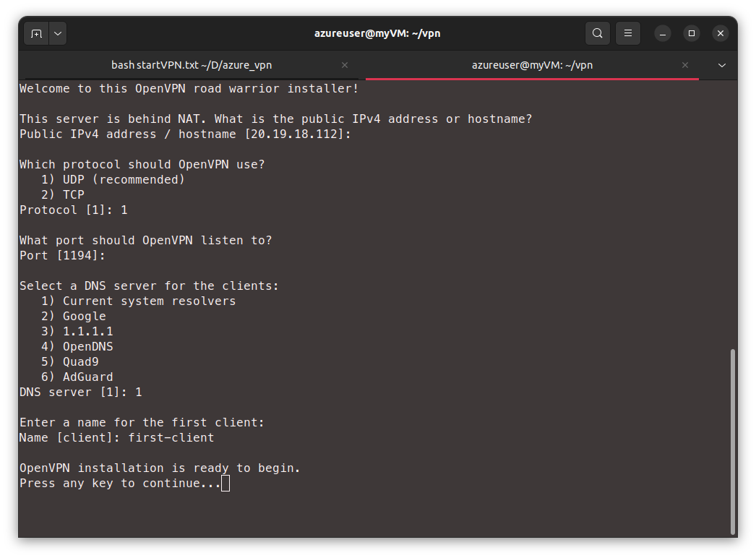Viewport: 756px width, 558px height.
Task: Click the 'Port [1194]:' prompt line
Action: coord(63,255)
